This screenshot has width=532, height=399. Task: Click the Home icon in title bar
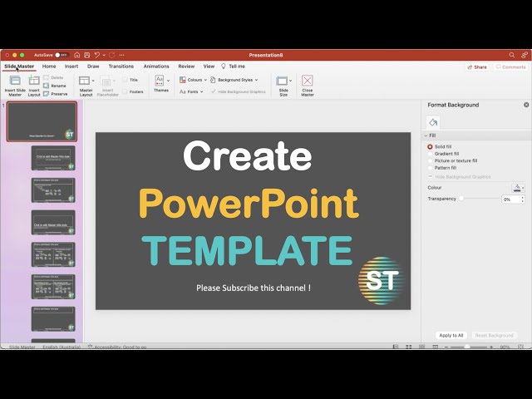coord(77,55)
